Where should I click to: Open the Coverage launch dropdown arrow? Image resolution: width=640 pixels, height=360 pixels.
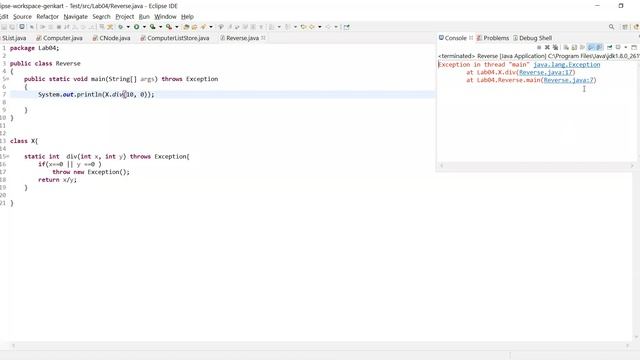pyautogui.click(x=160, y=27)
